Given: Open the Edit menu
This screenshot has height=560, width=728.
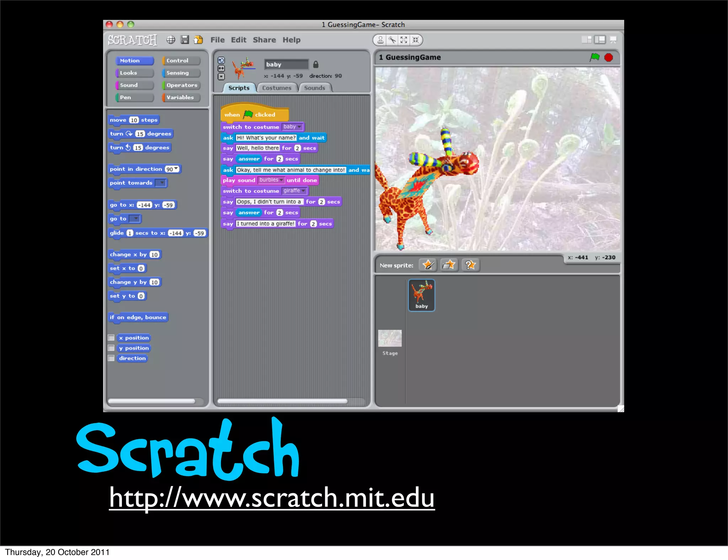Looking at the screenshot, I should click(239, 40).
